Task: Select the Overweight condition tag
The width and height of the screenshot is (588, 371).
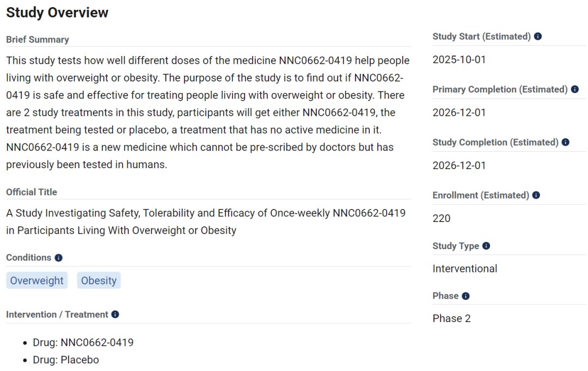Action: tap(37, 280)
